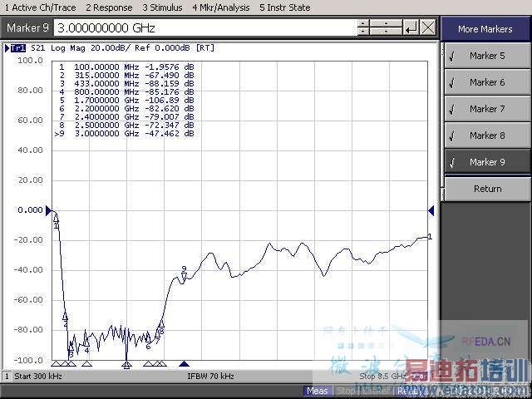Toggle the Marker 9 softkey
Screen dimensions: 532x399
click(487, 162)
